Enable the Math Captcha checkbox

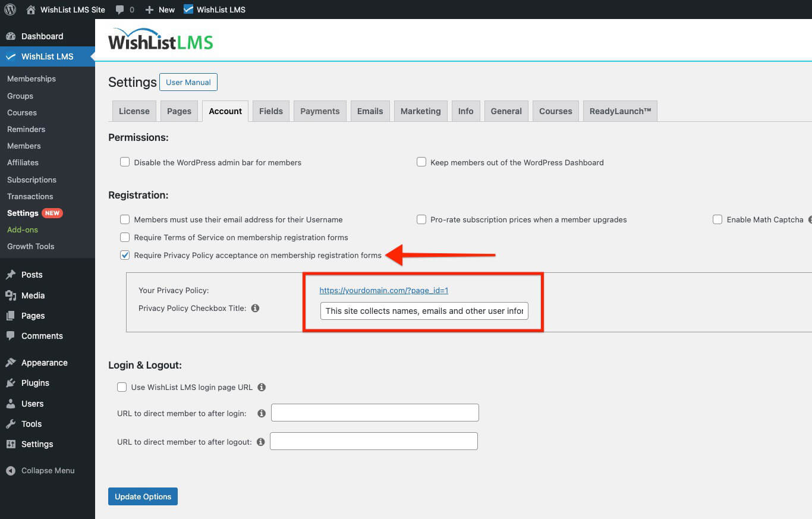pos(717,219)
